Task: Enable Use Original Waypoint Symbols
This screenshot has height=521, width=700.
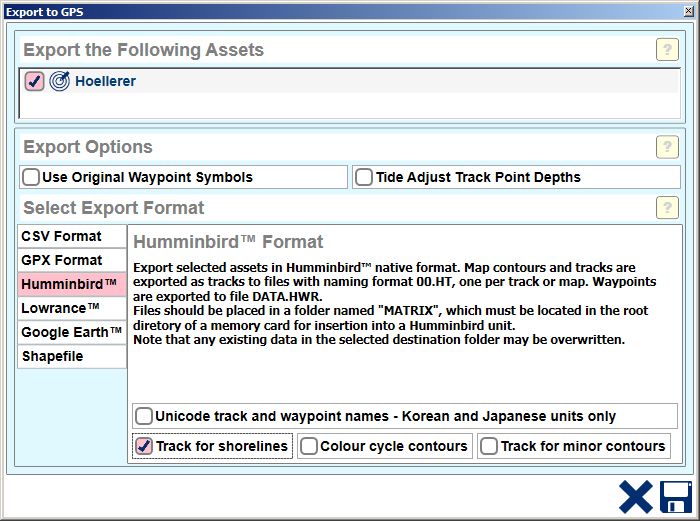Action: (32, 177)
